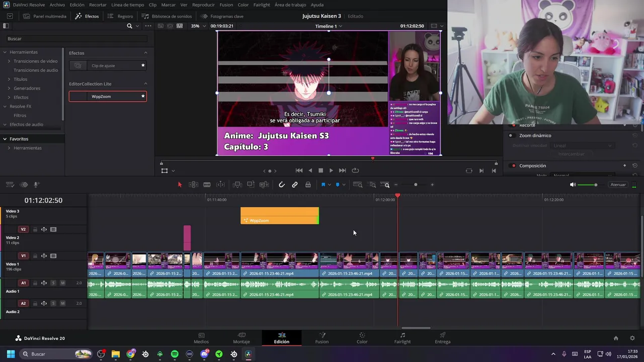
Task: Open the Ayuda menu
Action: point(317,5)
